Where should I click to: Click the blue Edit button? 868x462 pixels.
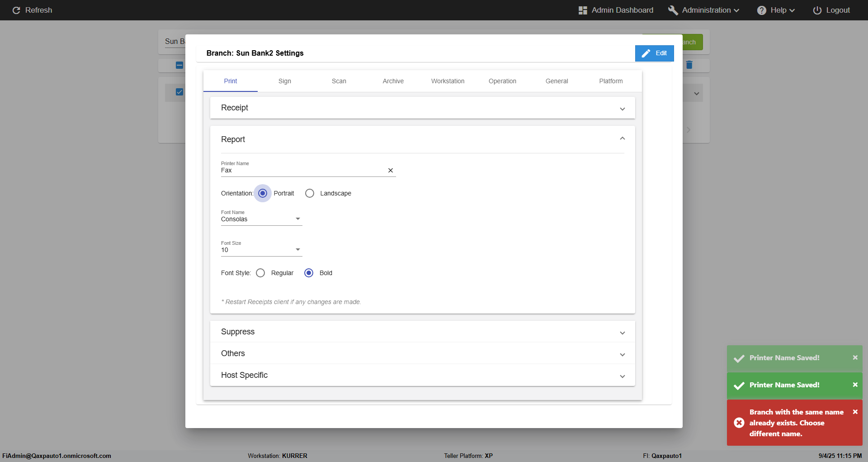(x=654, y=53)
